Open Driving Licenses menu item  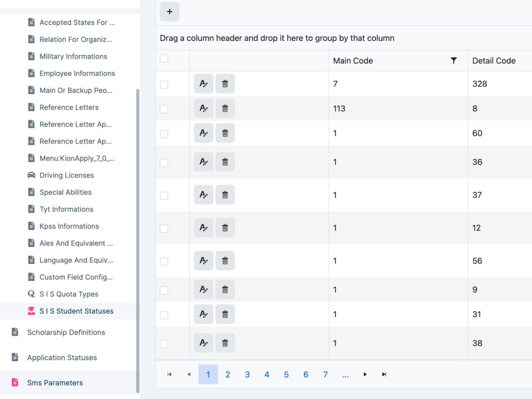pyautogui.click(x=66, y=175)
